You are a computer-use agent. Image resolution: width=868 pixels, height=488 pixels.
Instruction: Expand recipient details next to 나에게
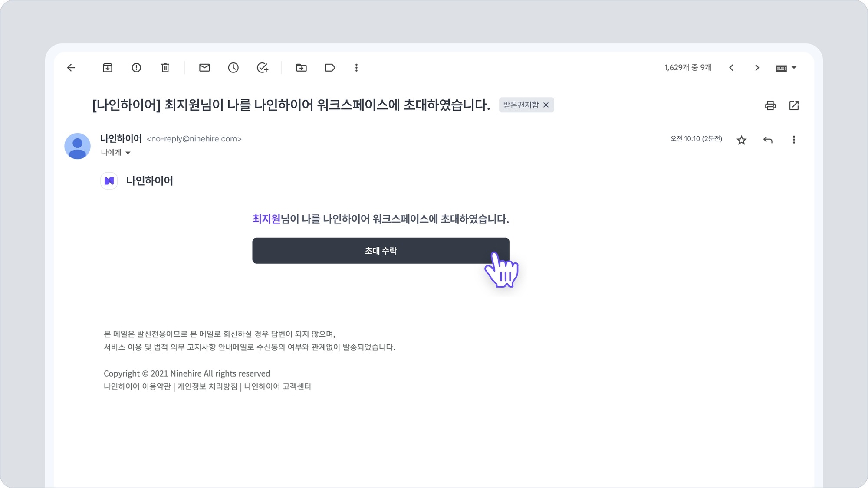(128, 153)
